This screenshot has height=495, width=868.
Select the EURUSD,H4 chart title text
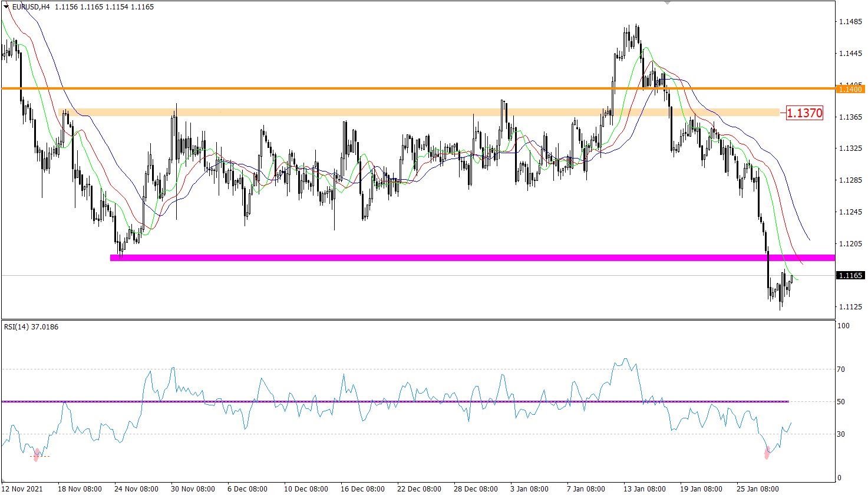[30, 7]
